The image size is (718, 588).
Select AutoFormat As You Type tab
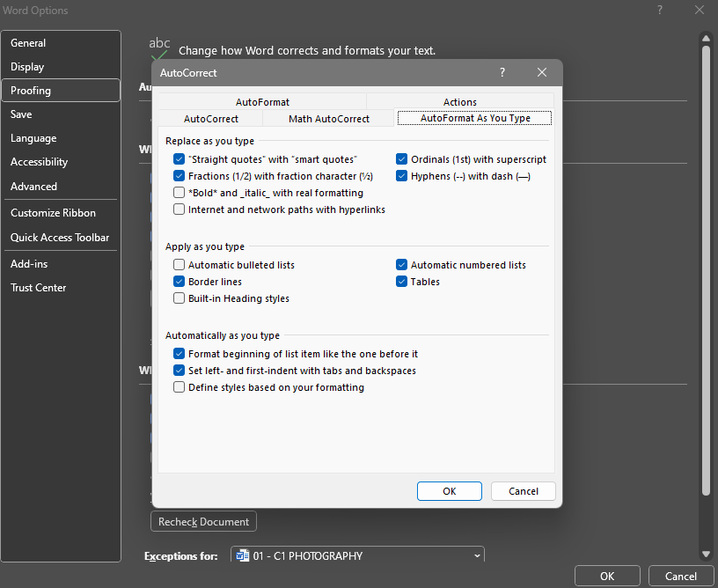[475, 118]
